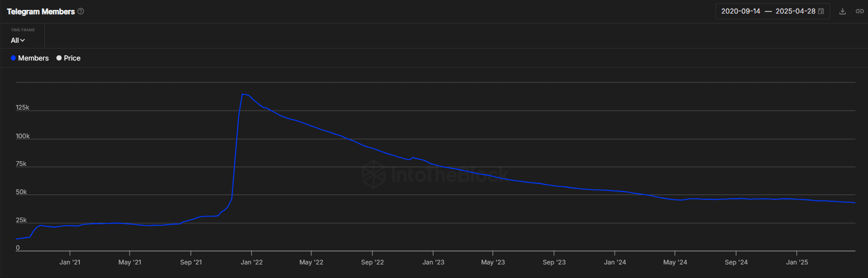Click the Sep '21 x-axis label
The width and height of the screenshot is (868, 278).
[191, 262]
